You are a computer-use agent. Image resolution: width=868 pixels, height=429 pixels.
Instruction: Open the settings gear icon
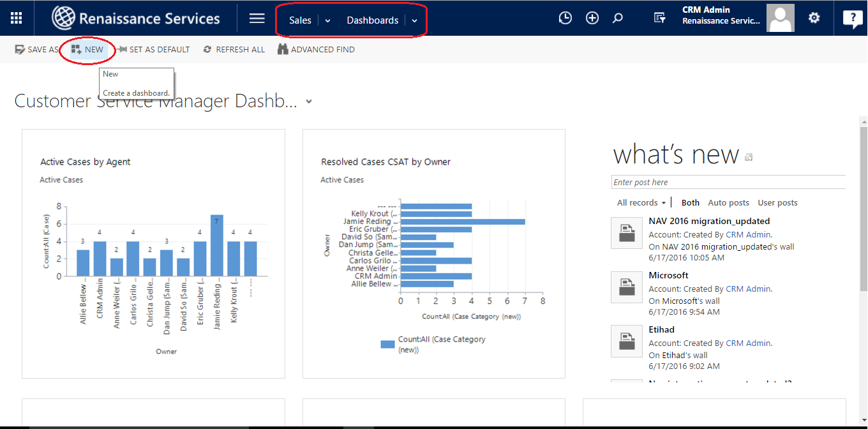point(814,18)
